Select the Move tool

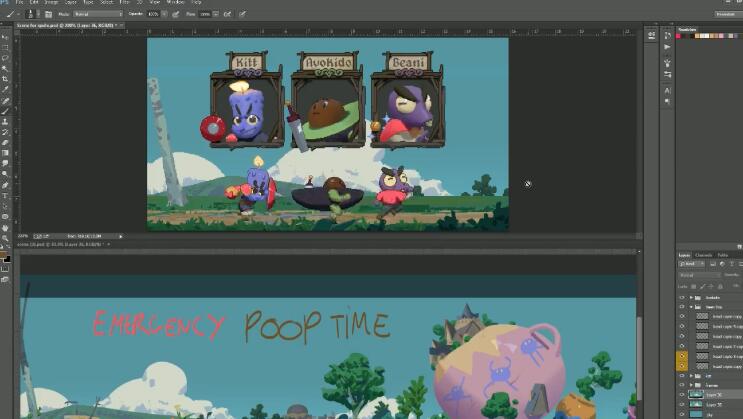coord(5,37)
